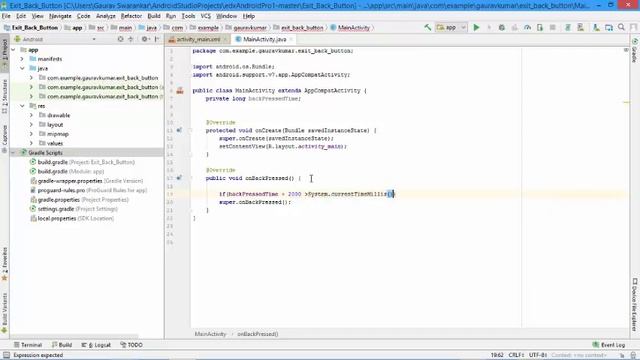Run the app with the green play button
Viewport: 640px width, 360px height.
(x=476, y=28)
